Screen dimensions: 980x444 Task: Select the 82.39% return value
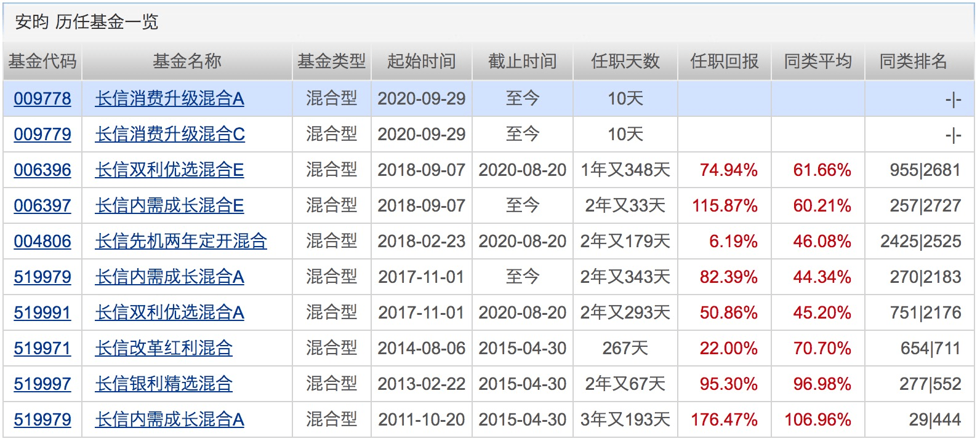[x=729, y=277]
